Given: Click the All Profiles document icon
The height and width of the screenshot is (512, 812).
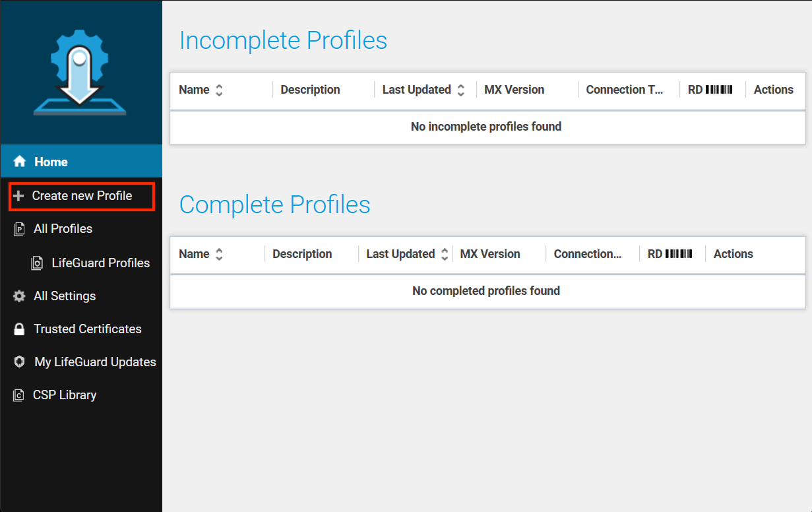Looking at the screenshot, I should point(19,229).
